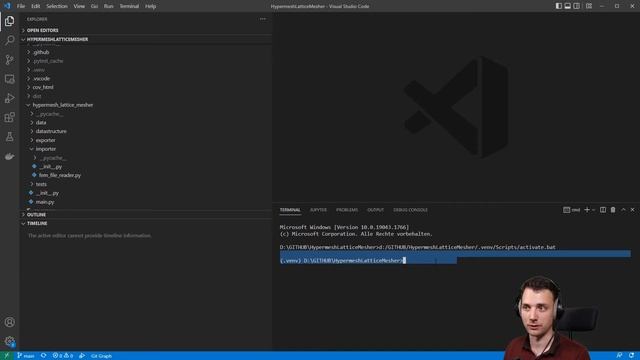Open the Selection menu
The width and height of the screenshot is (640, 360).
pyautogui.click(x=57, y=6)
